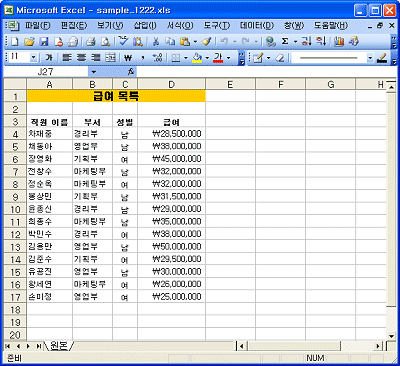Click the Select All corner button
Image resolution: width=400 pixels, height=366 pixels.
pos(15,84)
